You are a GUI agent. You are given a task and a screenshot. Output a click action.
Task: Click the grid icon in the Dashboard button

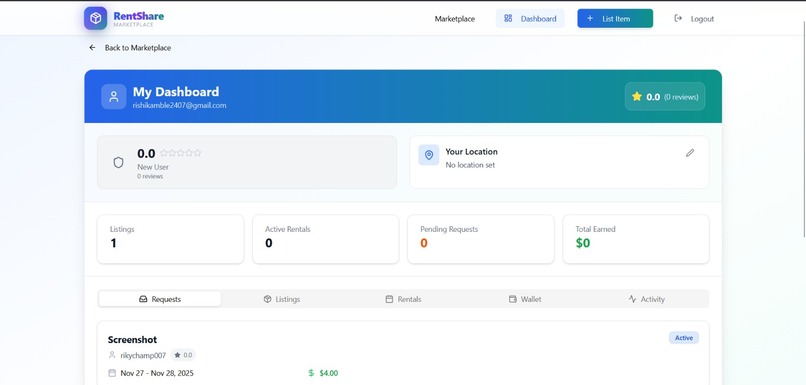coord(508,19)
